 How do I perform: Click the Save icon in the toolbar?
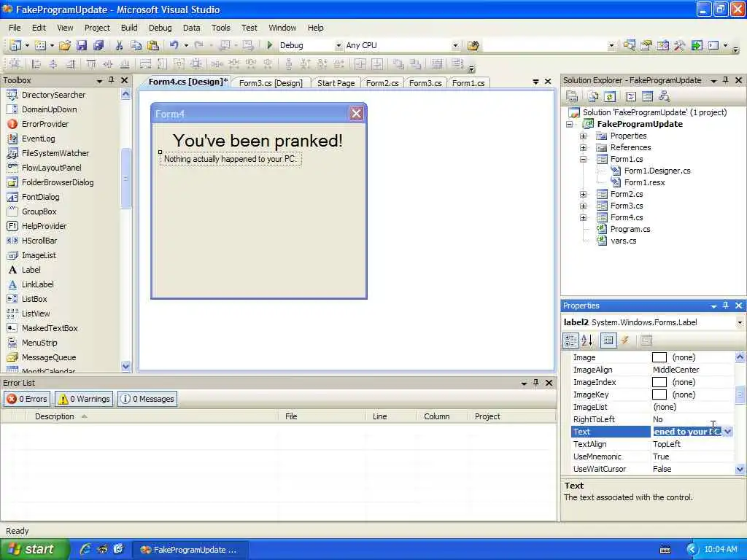pyautogui.click(x=82, y=45)
